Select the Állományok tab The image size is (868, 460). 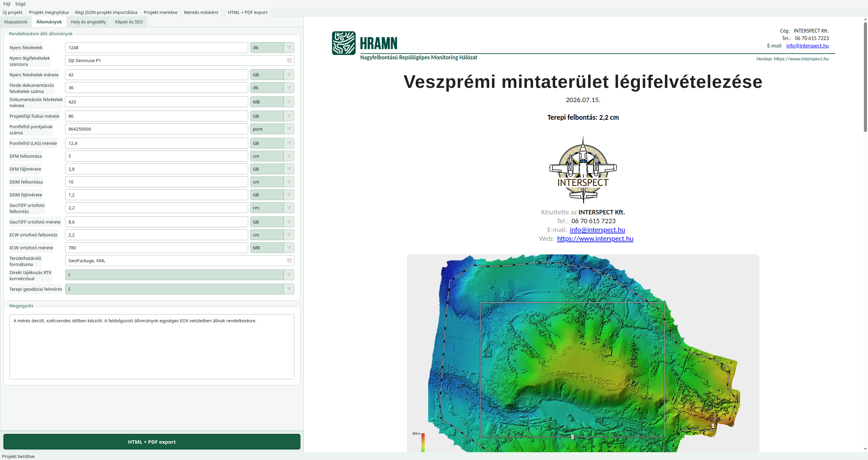pyautogui.click(x=49, y=22)
